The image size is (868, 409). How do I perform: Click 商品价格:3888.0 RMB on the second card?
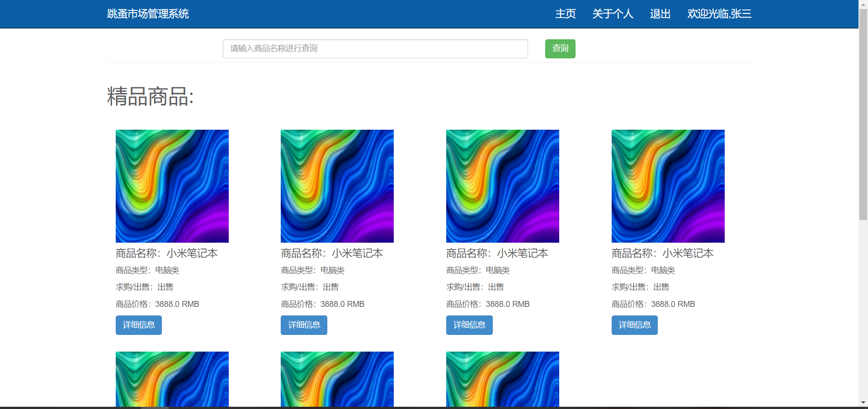[x=323, y=304]
